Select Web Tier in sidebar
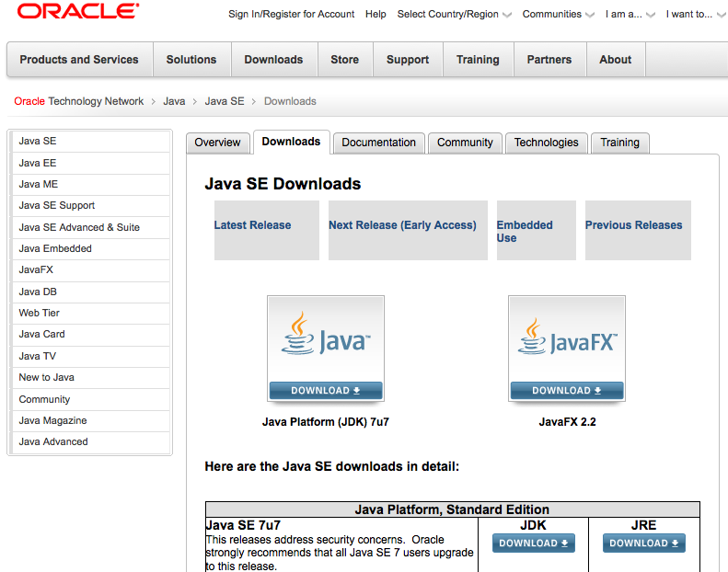728x572 pixels. tap(90, 314)
